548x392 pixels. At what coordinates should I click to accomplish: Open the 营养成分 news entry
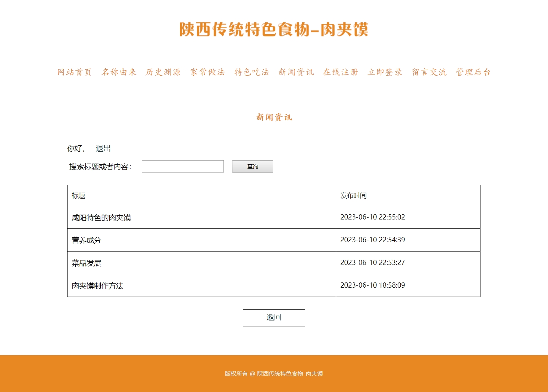tap(87, 240)
